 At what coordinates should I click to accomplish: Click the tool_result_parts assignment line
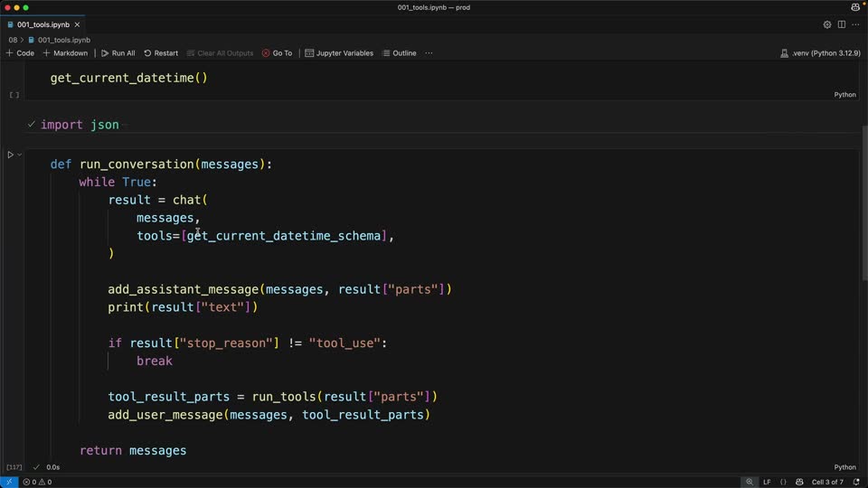(272, 397)
